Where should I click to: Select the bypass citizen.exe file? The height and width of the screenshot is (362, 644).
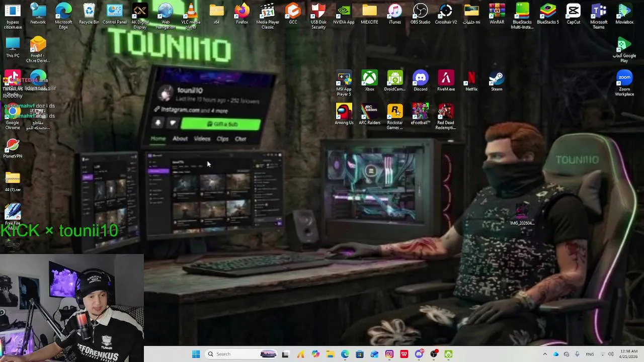coord(13,16)
